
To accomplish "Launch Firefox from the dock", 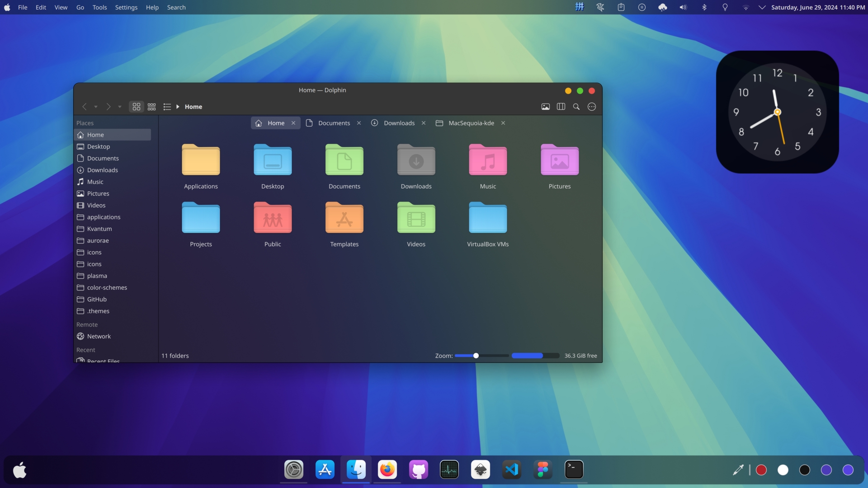I will [x=387, y=470].
